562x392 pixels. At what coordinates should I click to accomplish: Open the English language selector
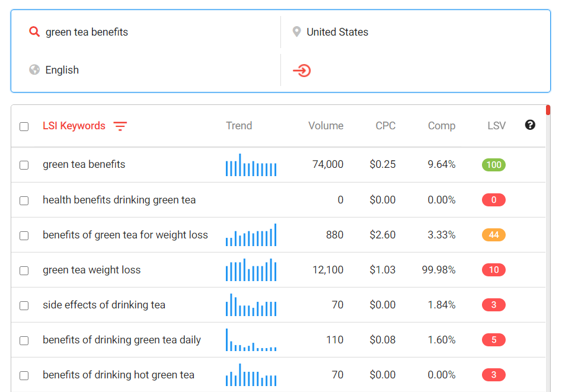click(x=62, y=70)
